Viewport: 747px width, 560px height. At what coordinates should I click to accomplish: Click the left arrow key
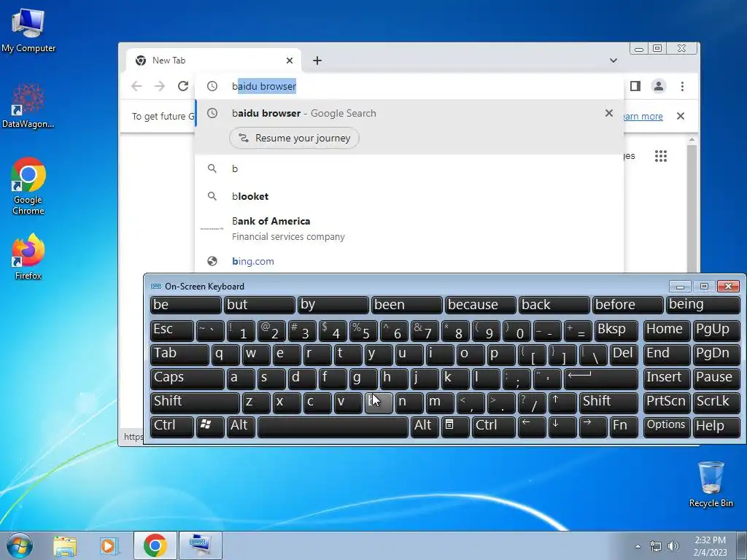pos(532,426)
